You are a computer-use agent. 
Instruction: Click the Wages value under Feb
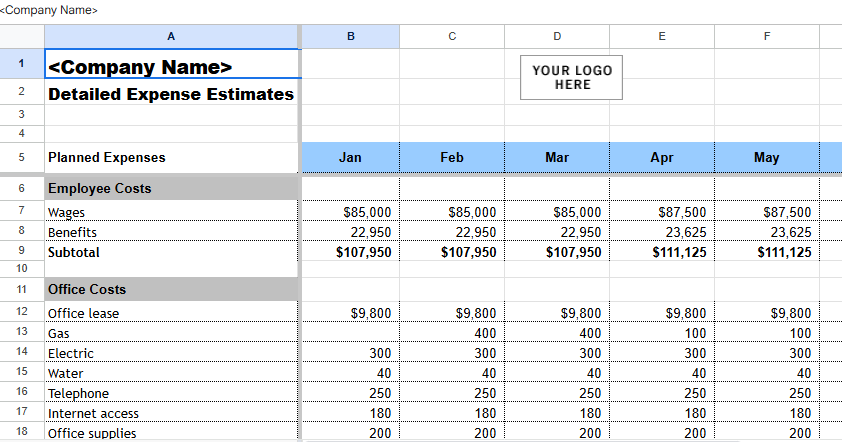click(x=452, y=212)
